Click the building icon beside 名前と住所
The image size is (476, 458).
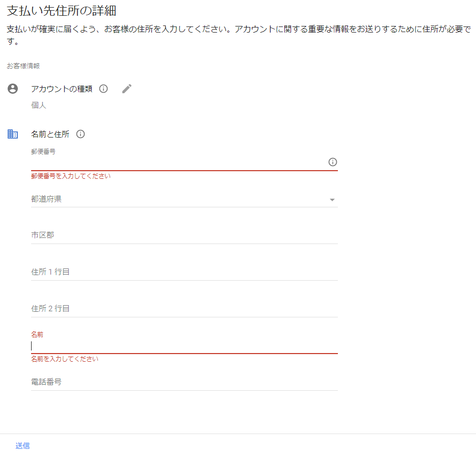[x=13, y=134]
